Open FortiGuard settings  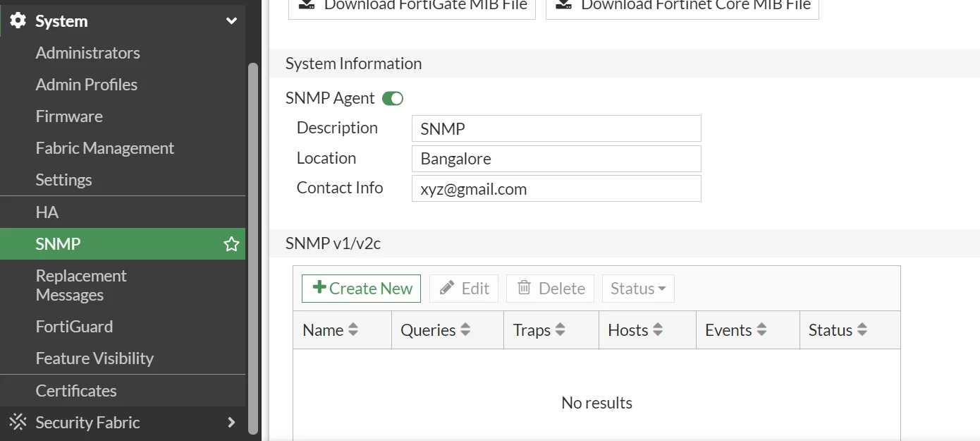coord(74,327)
